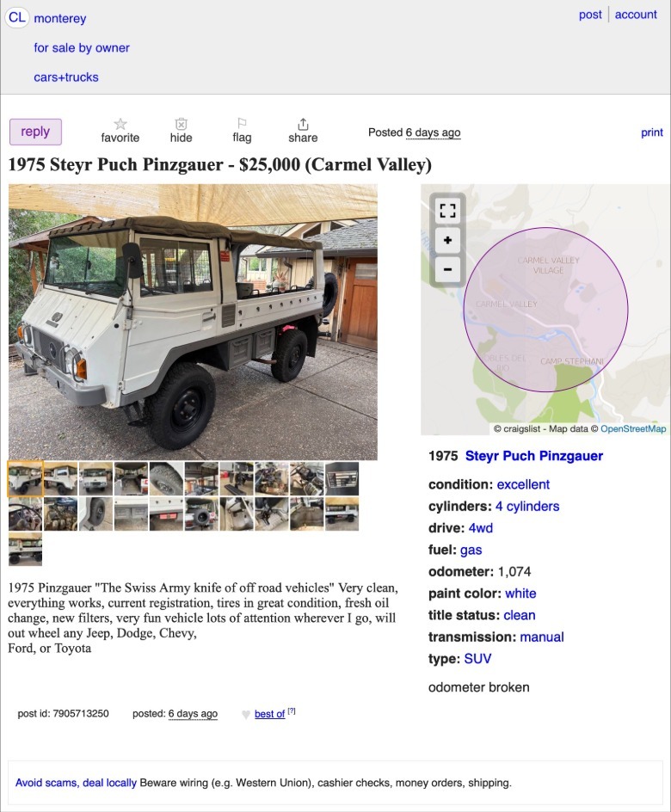
Task: Open the account link
Action: click(x=636, y=15)
